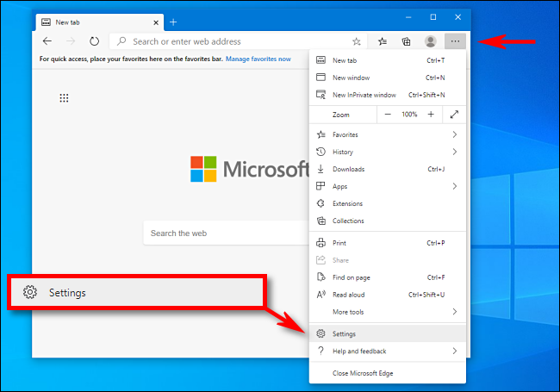
Task: Click the Refresh page icon
Action: point(93,40)
